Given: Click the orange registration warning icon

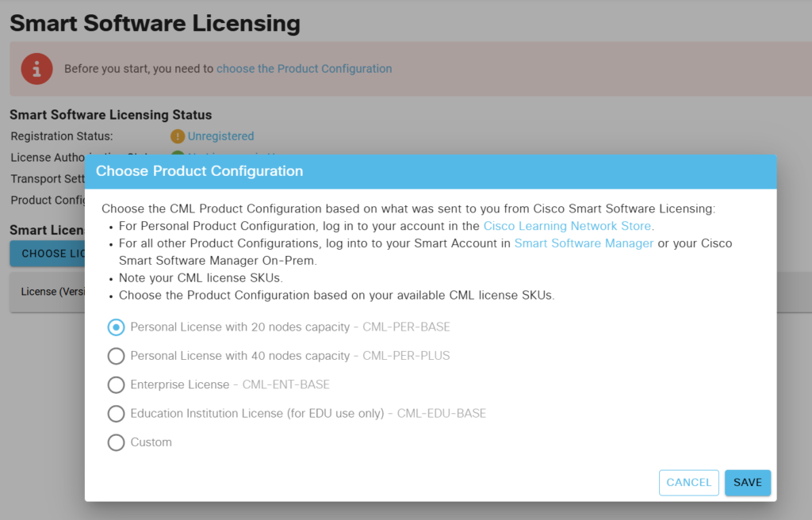Looking at the screenshot, I should [x=178, y=136].
